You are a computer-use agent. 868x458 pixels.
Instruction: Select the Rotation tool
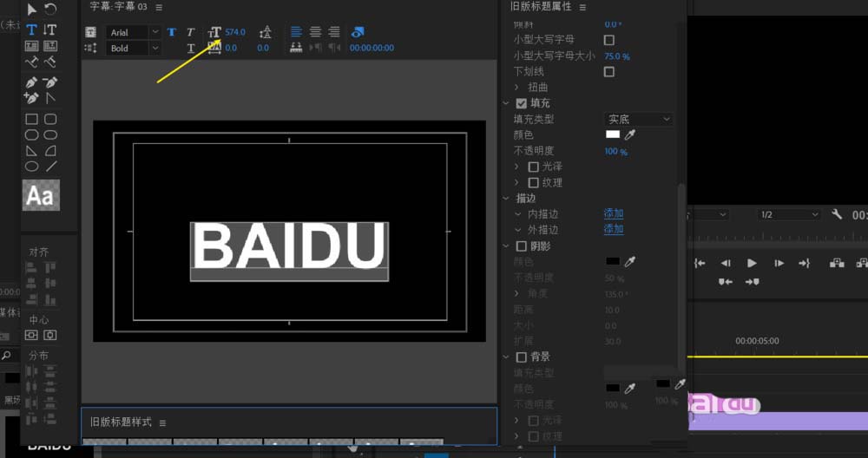50,10
